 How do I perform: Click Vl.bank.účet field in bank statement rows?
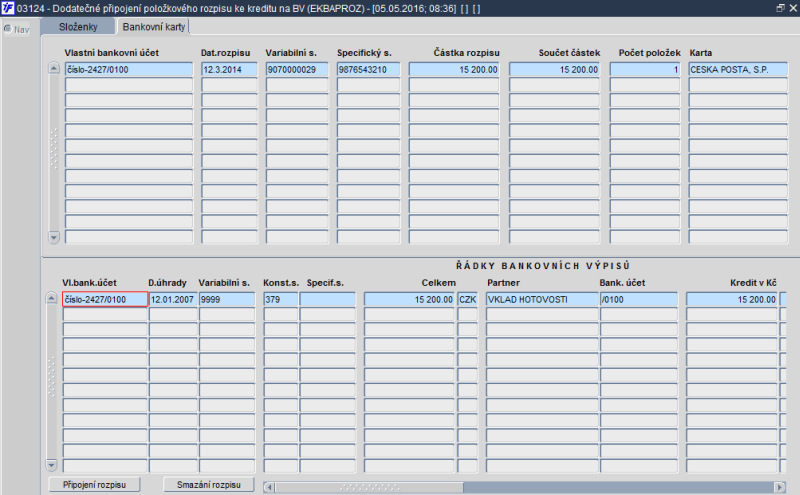coord(105,300)
